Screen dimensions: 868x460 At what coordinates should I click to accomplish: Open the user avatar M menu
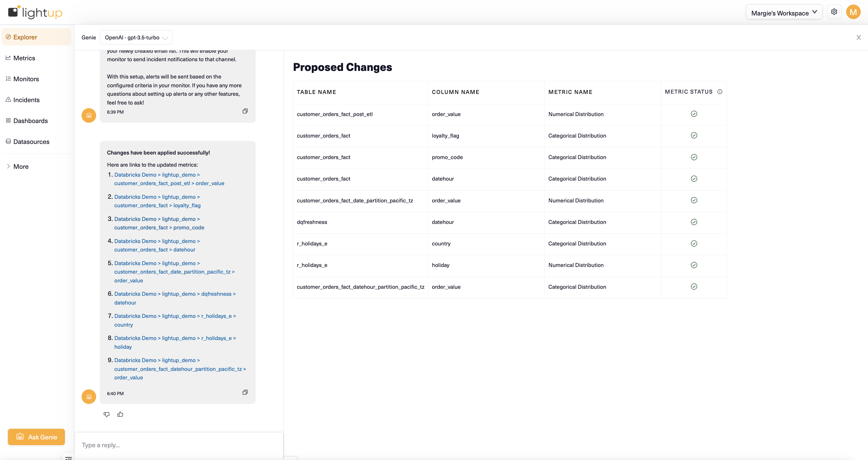(853, 12)
